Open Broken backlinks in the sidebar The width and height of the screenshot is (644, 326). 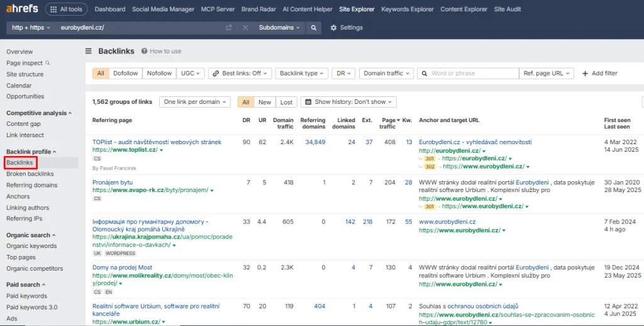(30, 174)
